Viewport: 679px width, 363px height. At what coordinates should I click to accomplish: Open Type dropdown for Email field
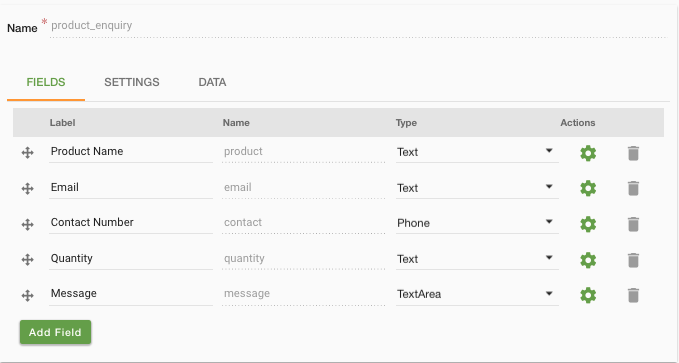[477, 188]
